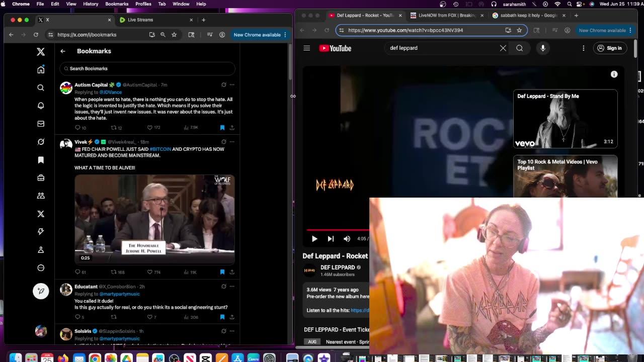The height and width of the screenshot is (362, 644).
Task: Switch to LiveNOW from FOX tab
Action: pos(446,16)
